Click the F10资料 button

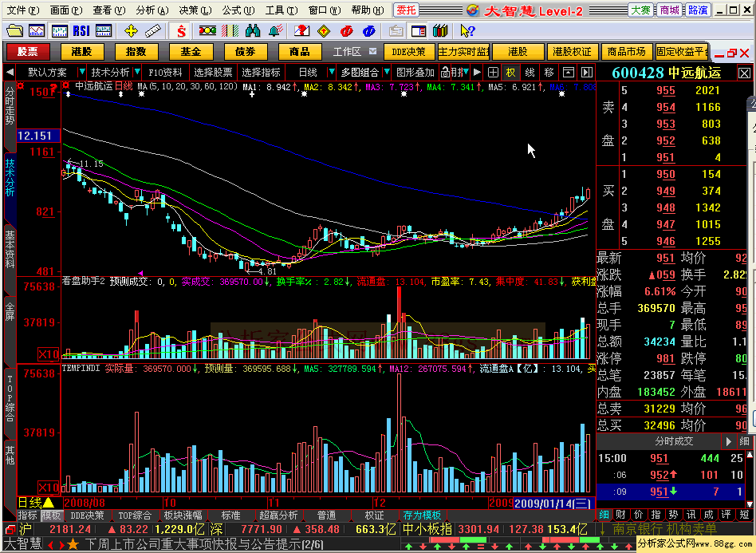coord(165,73)
